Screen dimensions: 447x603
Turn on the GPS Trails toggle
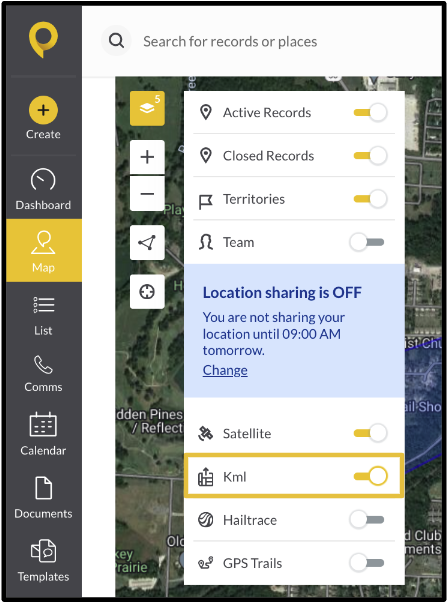click(x=367, y=563)
